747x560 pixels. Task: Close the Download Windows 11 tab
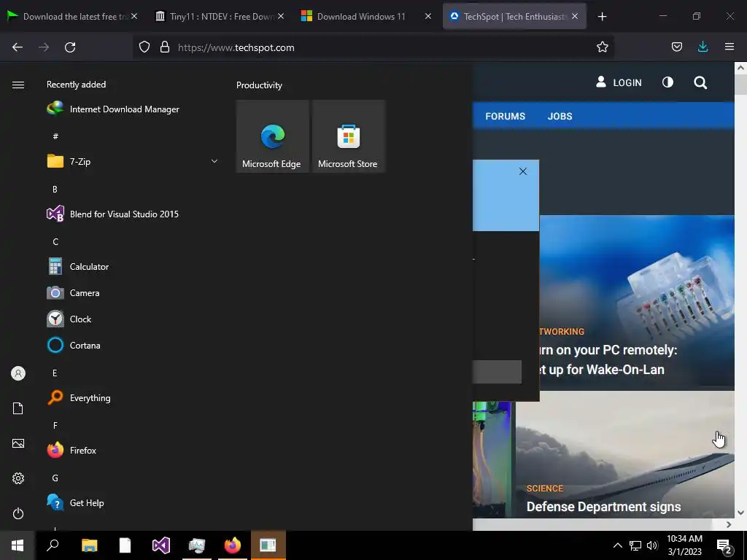(427, 16)
